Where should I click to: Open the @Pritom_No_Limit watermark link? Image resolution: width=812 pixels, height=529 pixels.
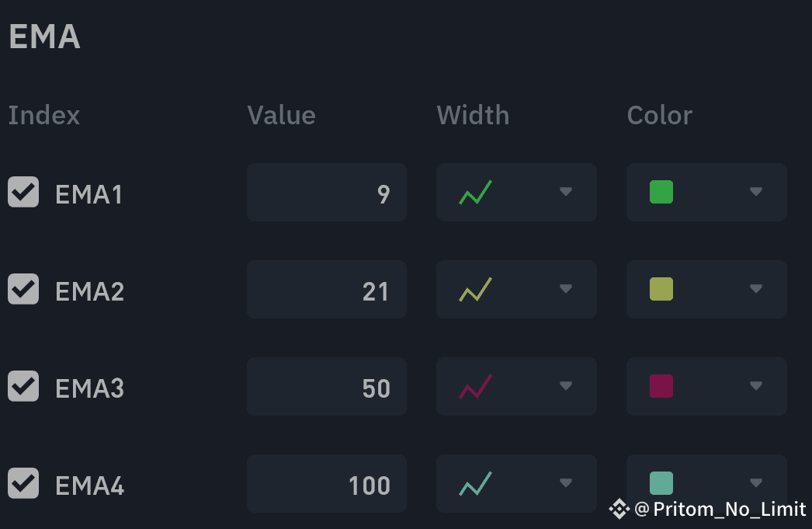point(720,510)
